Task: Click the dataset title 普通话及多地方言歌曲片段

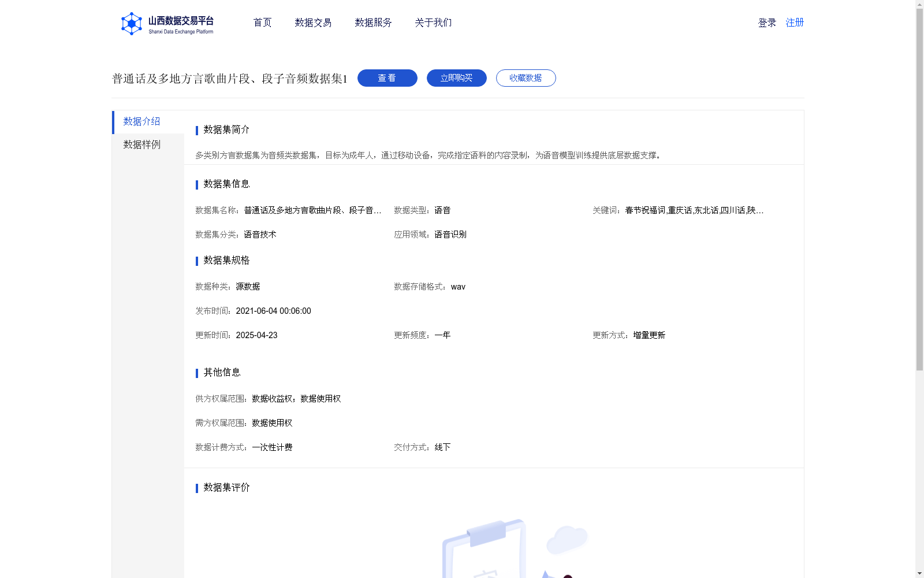Action: tap(230, 79)
